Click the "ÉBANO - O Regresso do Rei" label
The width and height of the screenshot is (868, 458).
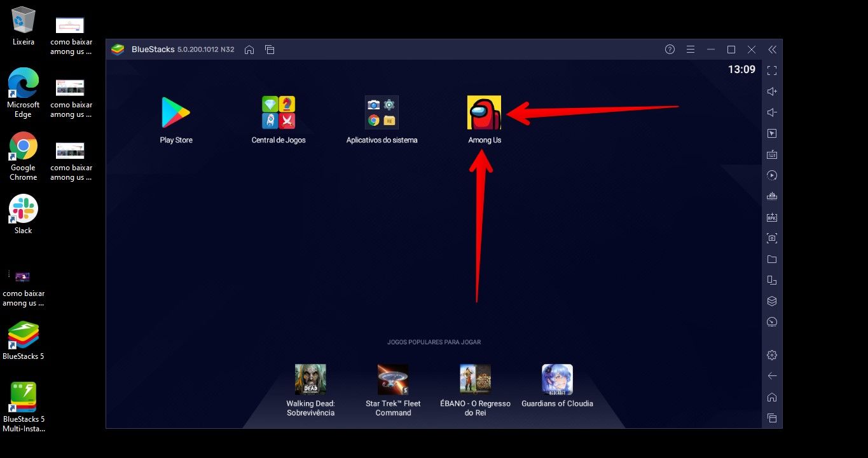point(475,408)
